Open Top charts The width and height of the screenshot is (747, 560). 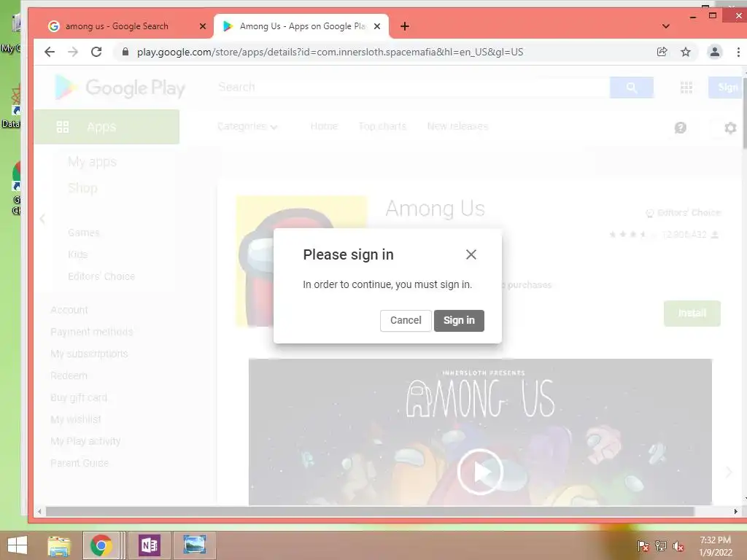pos(382,127)
